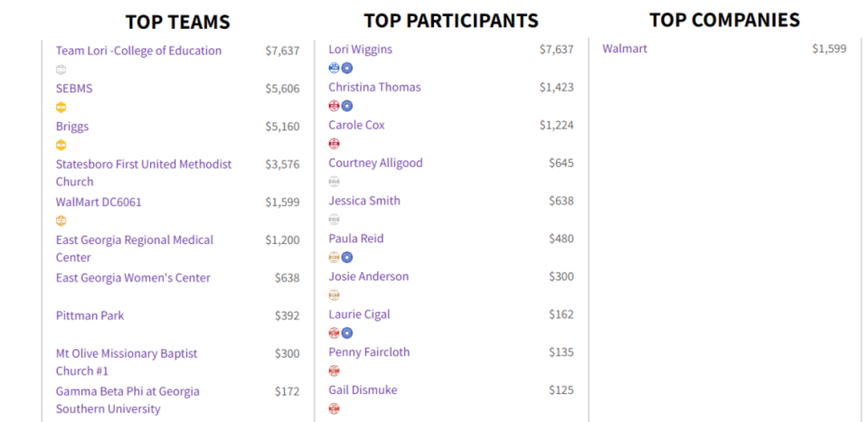Viewport: 868px width, 422px height.
Task: Click the gray badge under Team Lori
Action: (61, 70)
